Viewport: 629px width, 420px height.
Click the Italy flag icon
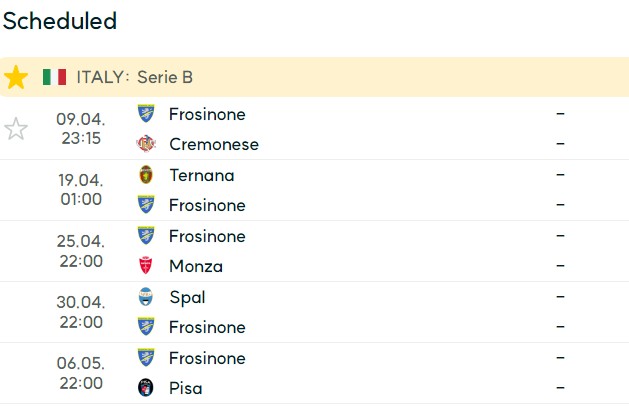coord(55,77)
